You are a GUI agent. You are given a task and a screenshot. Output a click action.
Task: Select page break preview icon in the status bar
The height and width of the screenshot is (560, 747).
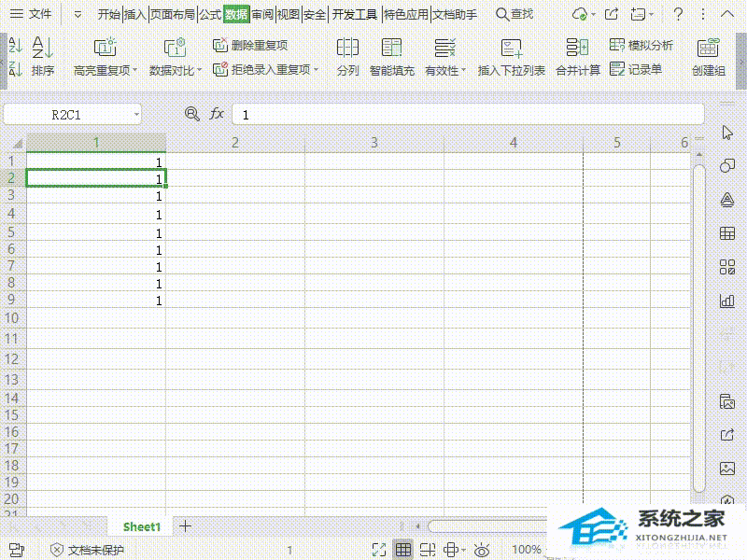coord(428,550)
